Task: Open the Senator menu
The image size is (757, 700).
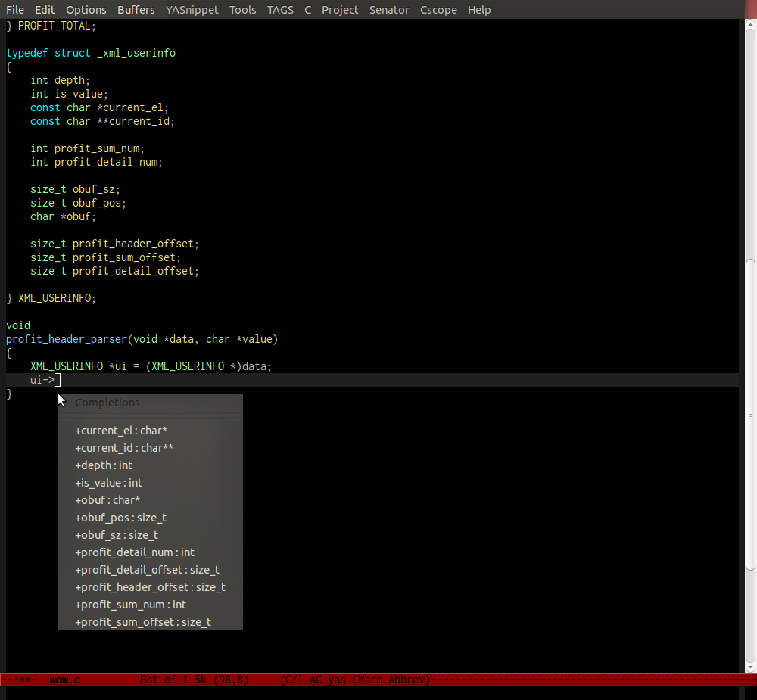Action: pyautogui.click(x=389, y=10)
